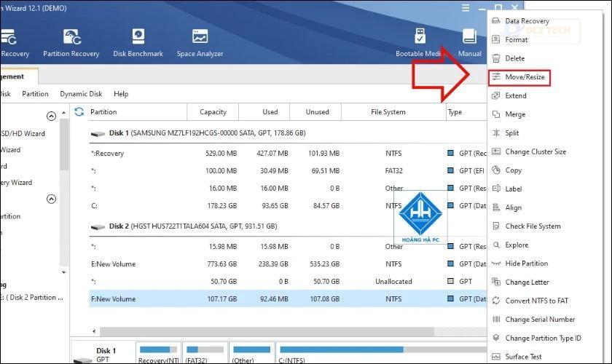The image size is (612, 364).
Task: Click the Label icon in context menu
Action: (496, 189)
